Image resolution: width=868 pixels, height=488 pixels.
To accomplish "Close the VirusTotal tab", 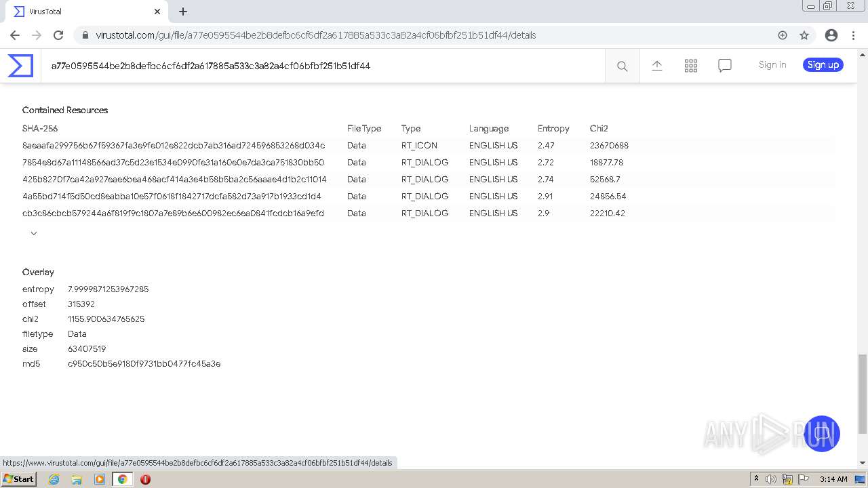I will click(x=157, y=12).
